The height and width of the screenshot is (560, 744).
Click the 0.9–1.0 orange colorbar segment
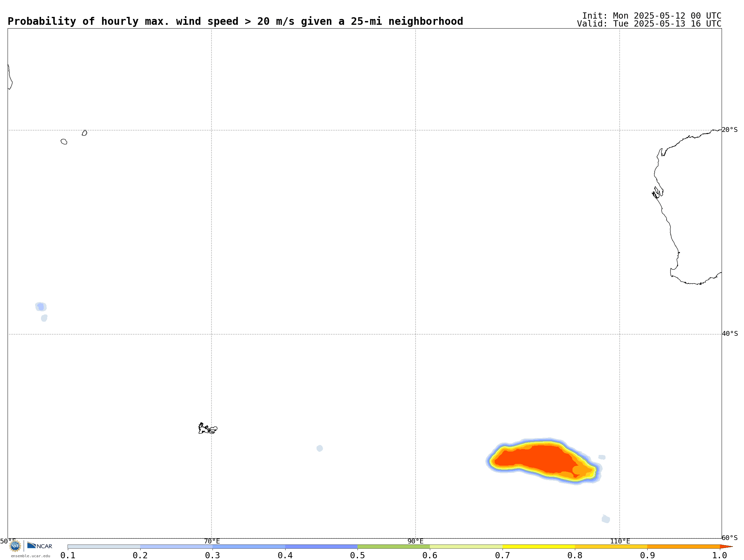683,547
